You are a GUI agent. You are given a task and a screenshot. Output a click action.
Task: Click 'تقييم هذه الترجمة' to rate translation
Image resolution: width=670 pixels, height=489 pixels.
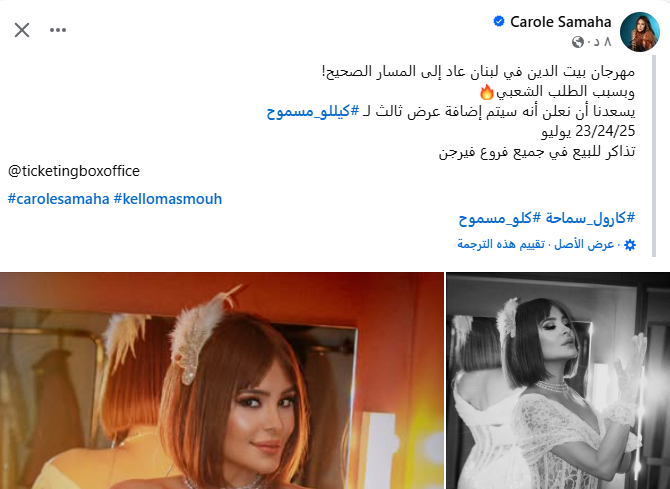point(501,244)
